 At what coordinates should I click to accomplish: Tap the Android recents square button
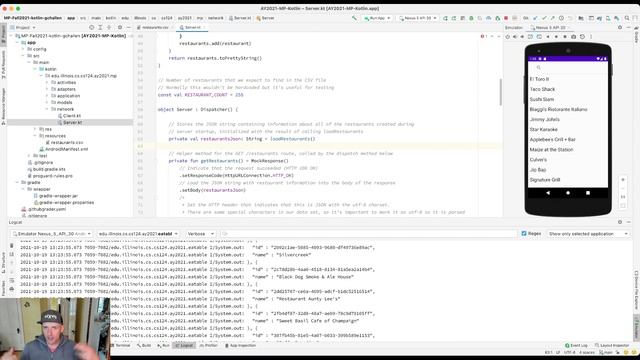(588, 193)
